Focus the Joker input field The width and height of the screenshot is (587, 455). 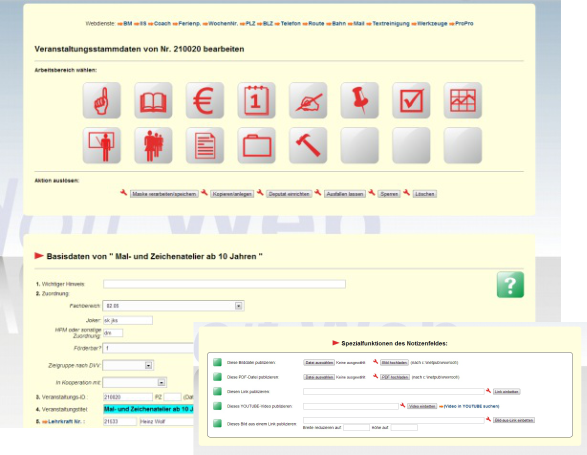tap(128, 320)
